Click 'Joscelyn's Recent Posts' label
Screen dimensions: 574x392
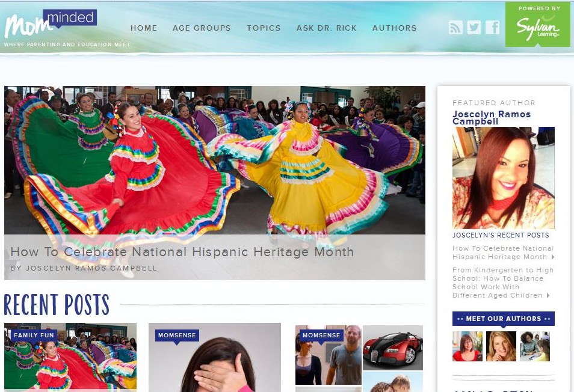coord(501,235)
